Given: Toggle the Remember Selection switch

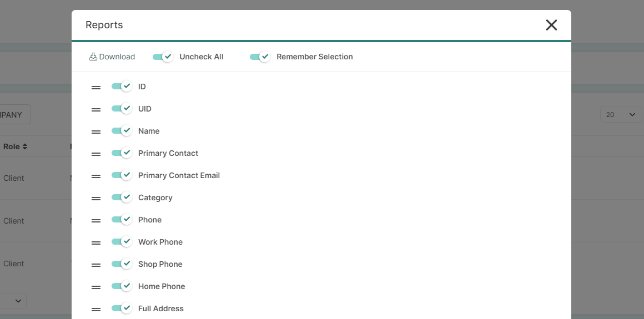Looking at the screenshot, I should [x=260, y=57].
